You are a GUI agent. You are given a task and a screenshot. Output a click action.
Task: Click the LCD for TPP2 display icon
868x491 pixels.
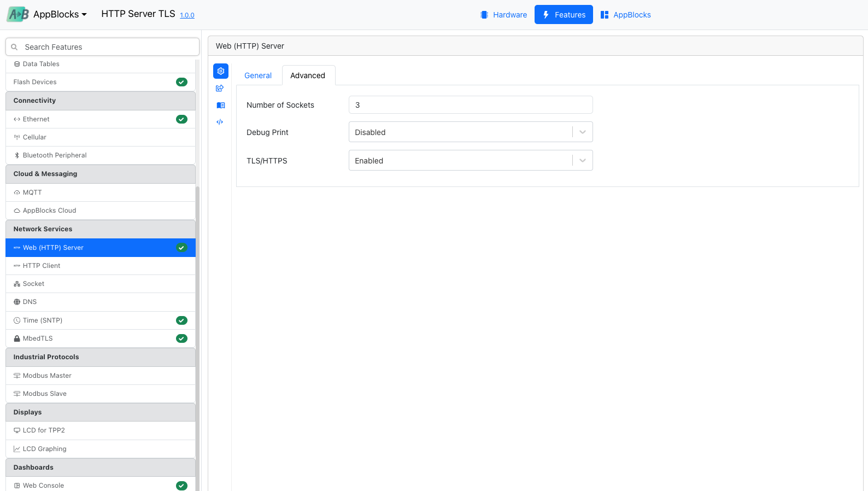17,430
